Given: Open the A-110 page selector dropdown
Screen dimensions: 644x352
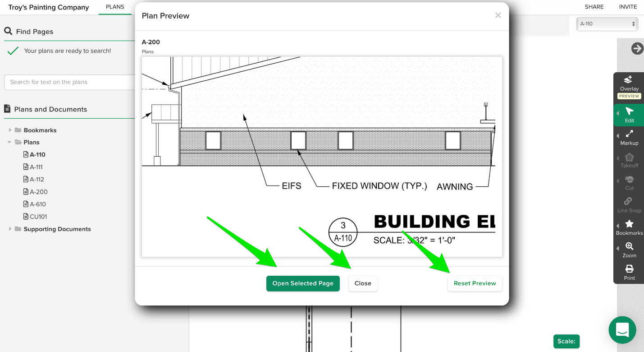Looking at the screenshot, I should [x=607, y=24].
